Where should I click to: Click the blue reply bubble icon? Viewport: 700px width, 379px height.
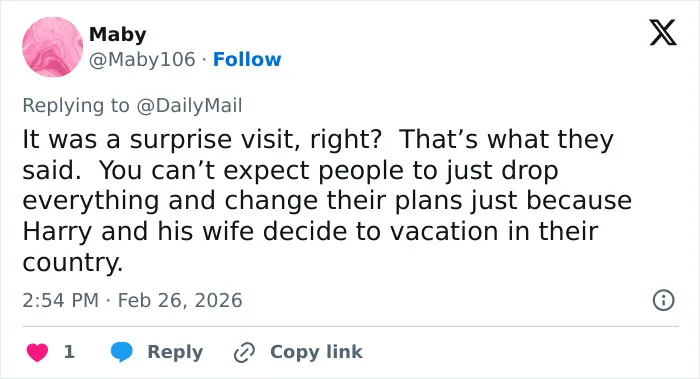tap(121, 352)
